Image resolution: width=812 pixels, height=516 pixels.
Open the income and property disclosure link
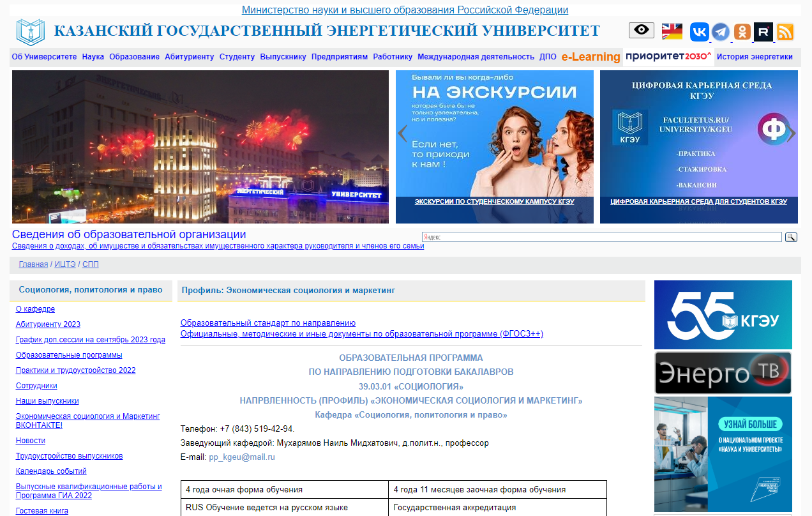218,246
